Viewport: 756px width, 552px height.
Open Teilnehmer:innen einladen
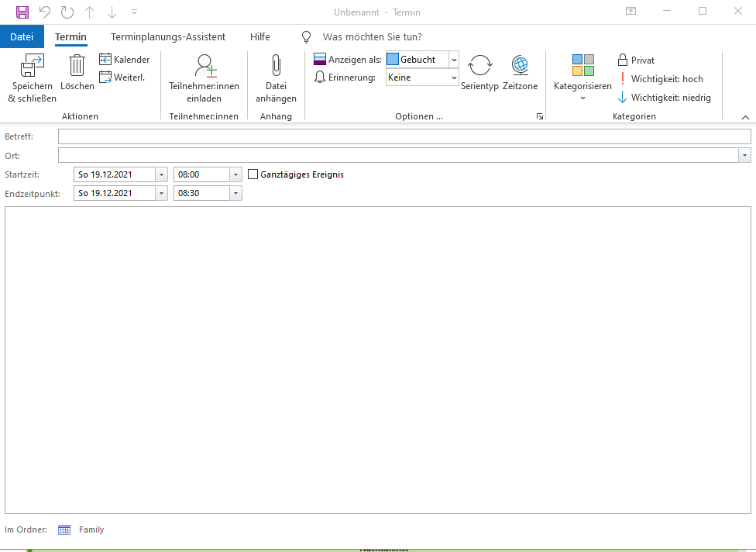click(204, 66)
